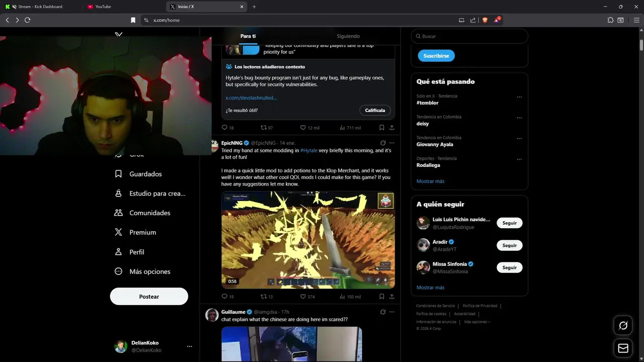Switch to Para ti tab
This screenshot has height=362, width=644.
[248, 36]
